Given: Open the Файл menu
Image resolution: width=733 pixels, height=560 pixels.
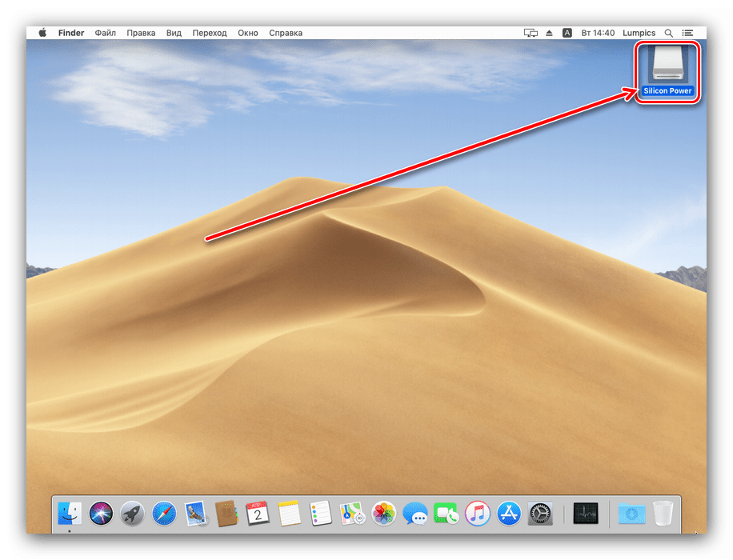Looking at the screenshot, I should [x=105, y=33].
